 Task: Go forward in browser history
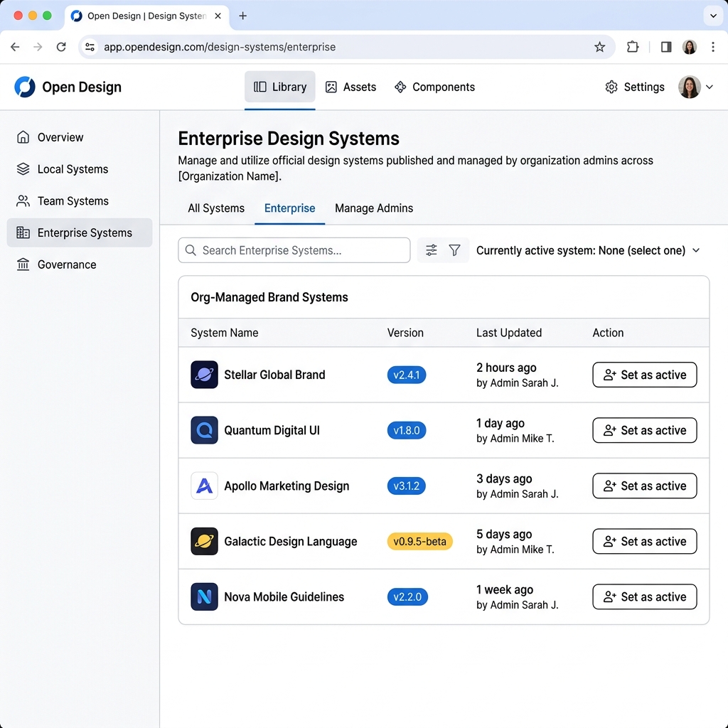(38, 47)
